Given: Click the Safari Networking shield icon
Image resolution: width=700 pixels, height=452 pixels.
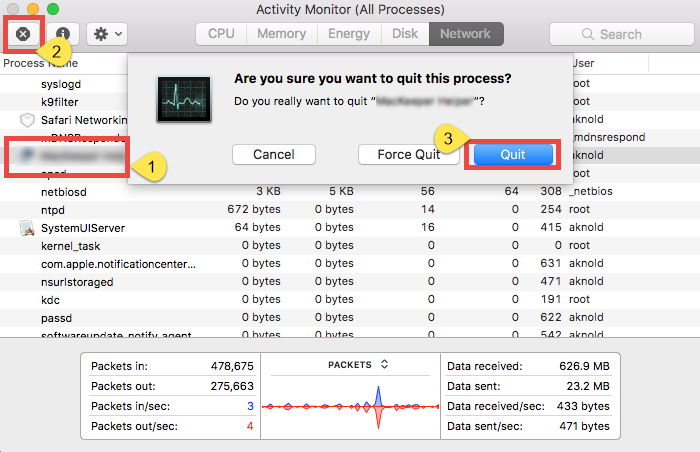Looking at the screenshot, I should click(x=27, y=120).
